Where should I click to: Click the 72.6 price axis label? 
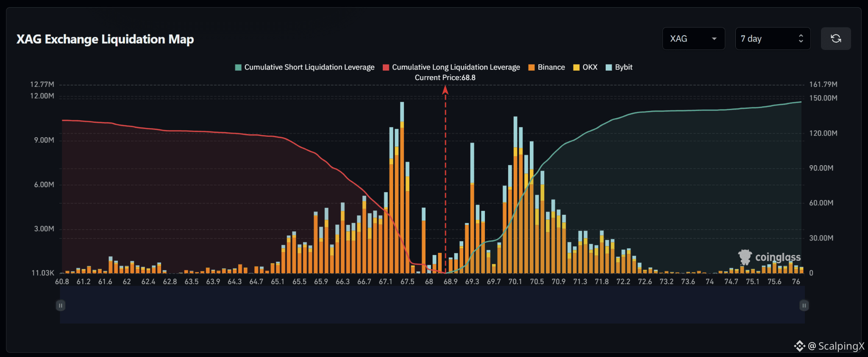(645, 282)
